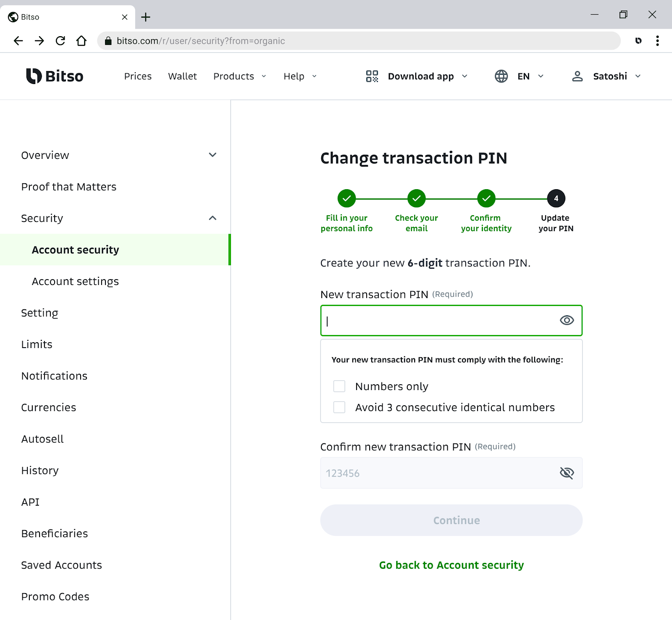
Task: Show the new transaction PIN with eye icon
Action: (x=567, y=320)
